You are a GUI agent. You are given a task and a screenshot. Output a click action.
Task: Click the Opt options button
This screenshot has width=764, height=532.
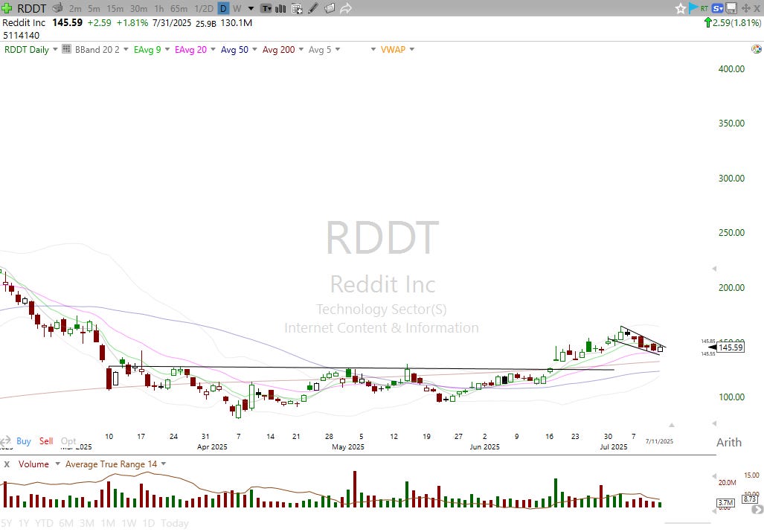coord(68,441)
